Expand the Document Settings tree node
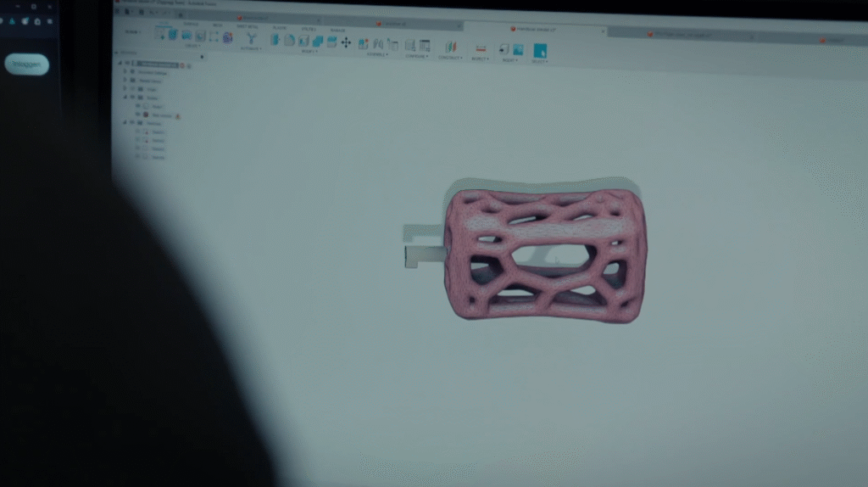The width and height of the screenshot is (868, 487). point(125,73)
